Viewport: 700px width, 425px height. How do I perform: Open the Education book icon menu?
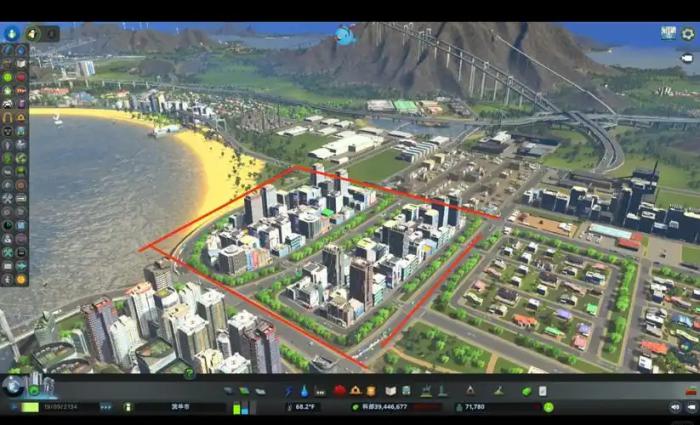coord(391,390)
